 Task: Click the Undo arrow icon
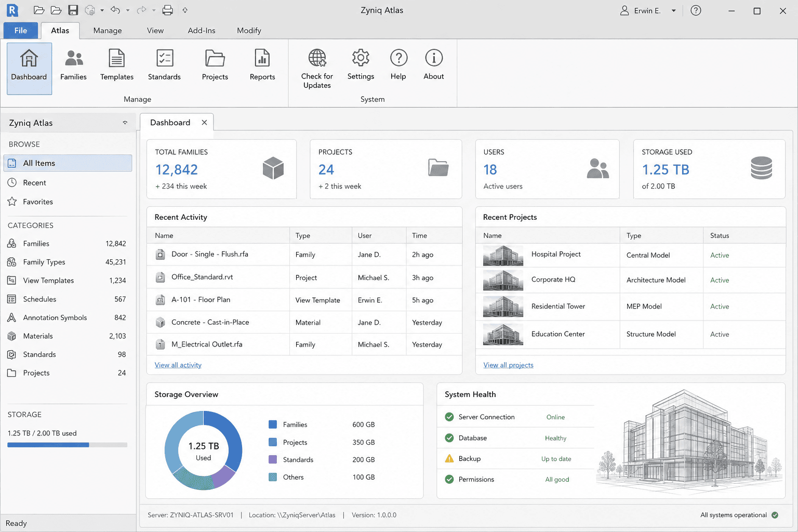(x=115, y=10)
